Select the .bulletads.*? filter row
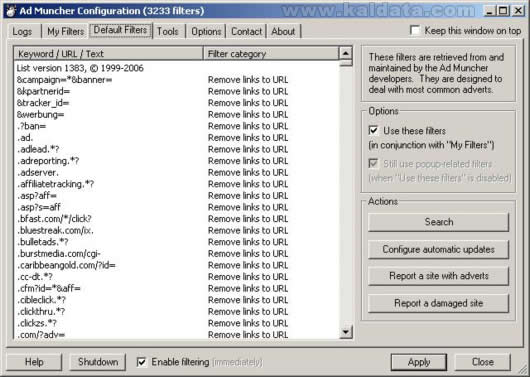The image size is (530, 377). coord(176,242)
